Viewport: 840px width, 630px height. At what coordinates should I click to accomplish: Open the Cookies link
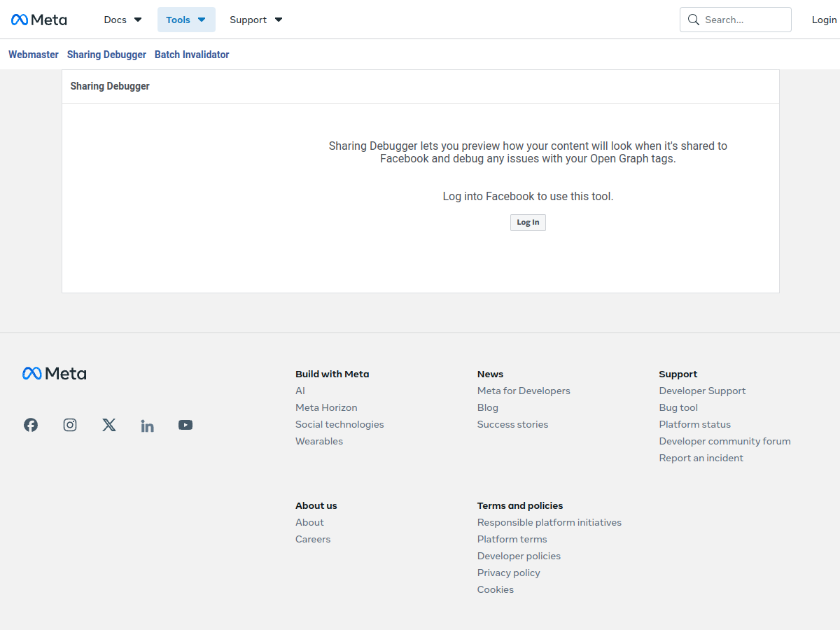coord(496,589)
